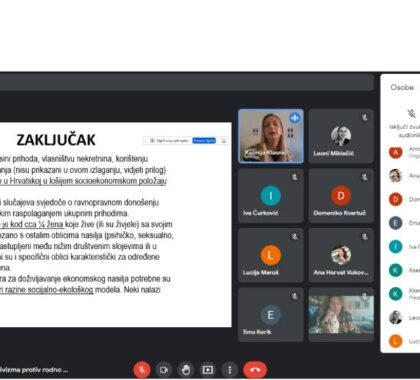Open the present screen button
Screen dimensions: 420x380
coord(208,370)
